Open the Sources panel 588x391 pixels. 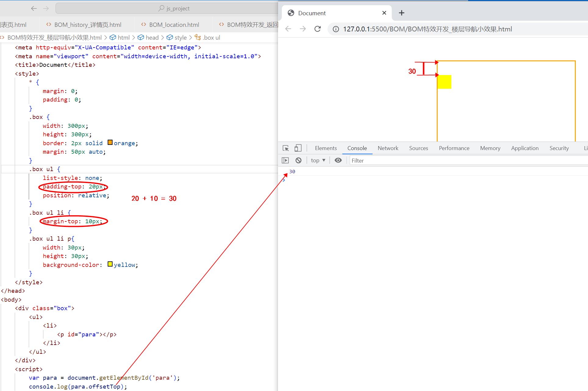[x=418, y=148]
